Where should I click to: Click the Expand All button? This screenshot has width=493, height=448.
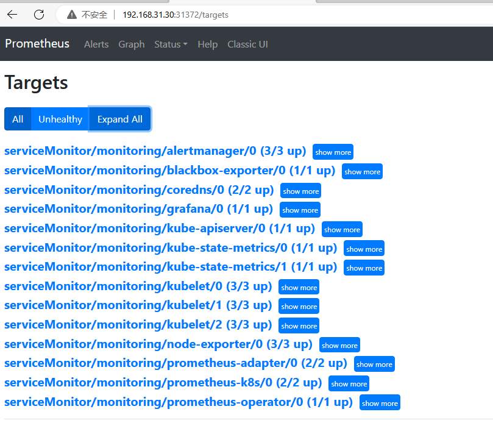pyautogui.click(x=120, y=119)
